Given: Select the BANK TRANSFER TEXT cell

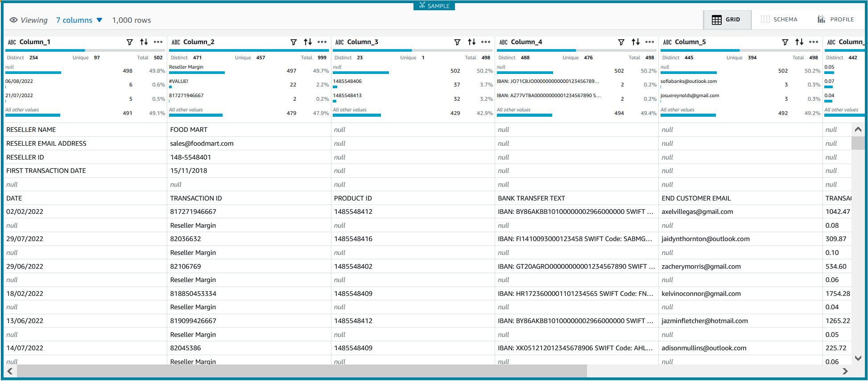Looking at the screenshot, I should tap(577, 198).
